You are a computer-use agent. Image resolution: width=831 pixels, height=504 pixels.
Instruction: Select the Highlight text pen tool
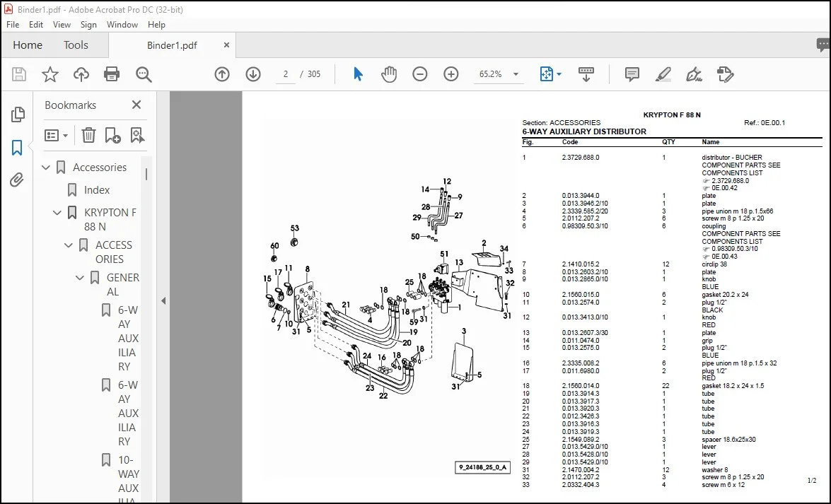[x=663, y=74]
